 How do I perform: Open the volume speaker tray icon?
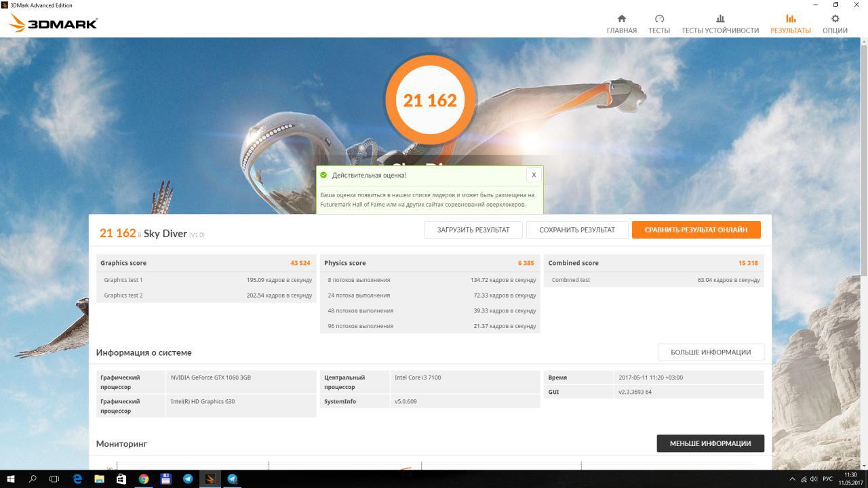[x=814, y=479]
